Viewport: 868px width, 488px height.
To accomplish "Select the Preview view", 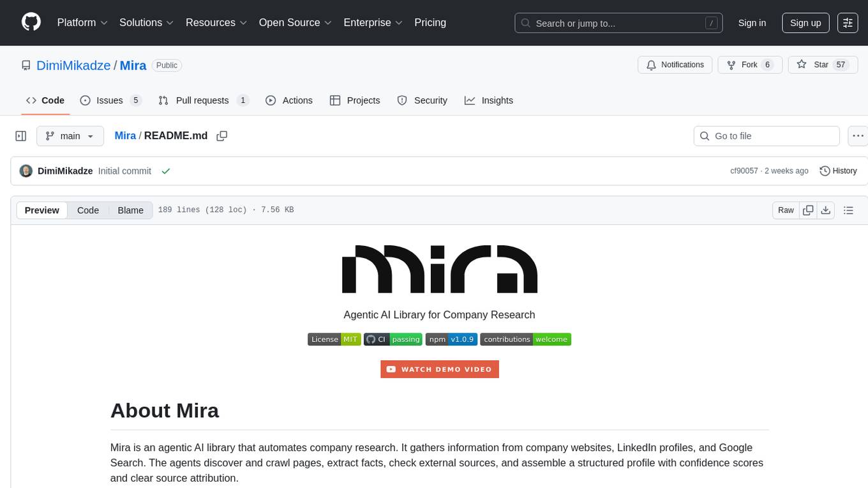I will [x=42, y=210].
